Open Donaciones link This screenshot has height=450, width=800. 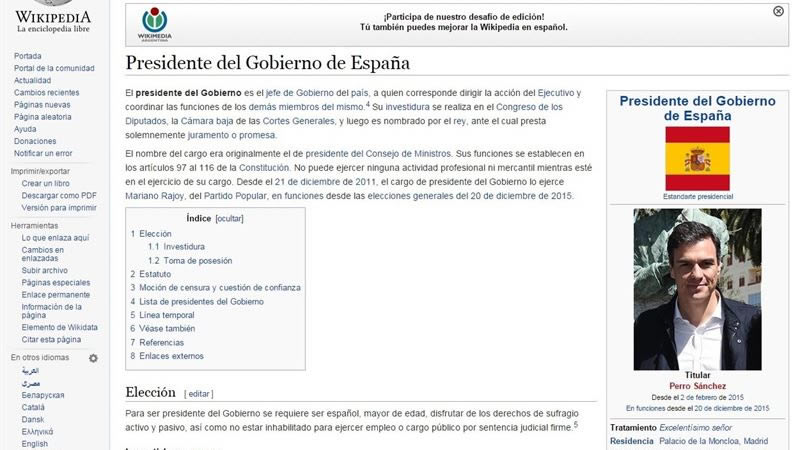click(35, 141)
